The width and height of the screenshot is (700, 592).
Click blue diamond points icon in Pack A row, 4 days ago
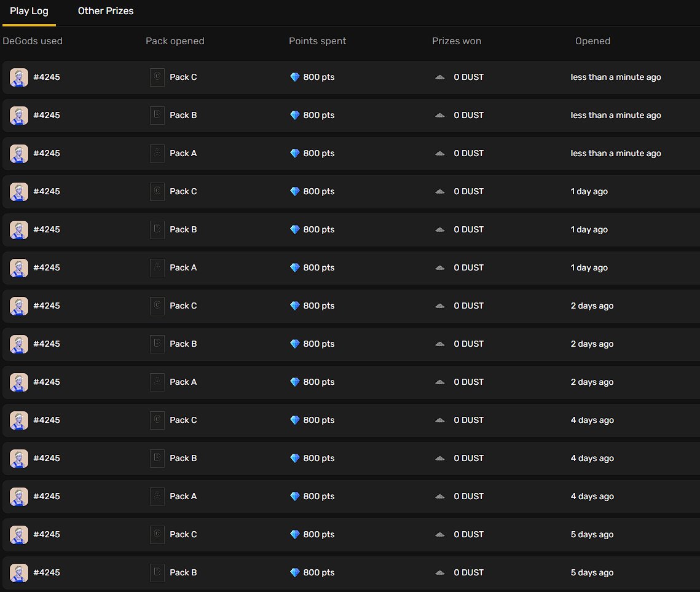click(x=294, y=497)
